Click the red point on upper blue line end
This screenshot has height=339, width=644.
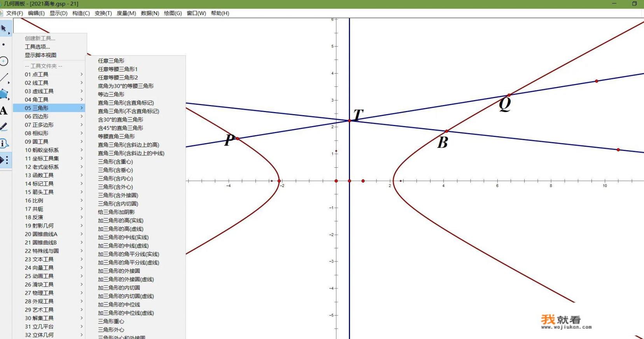point(597,81)
